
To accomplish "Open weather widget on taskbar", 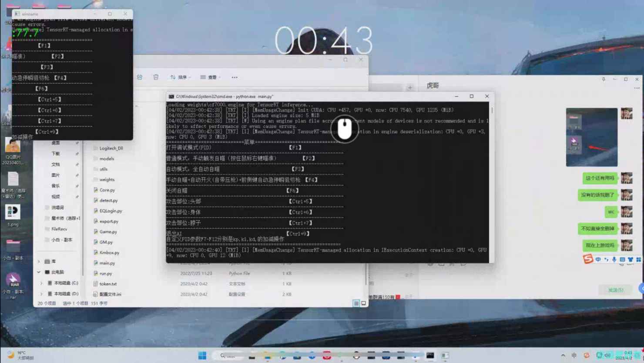I will (x=20, y=355).
